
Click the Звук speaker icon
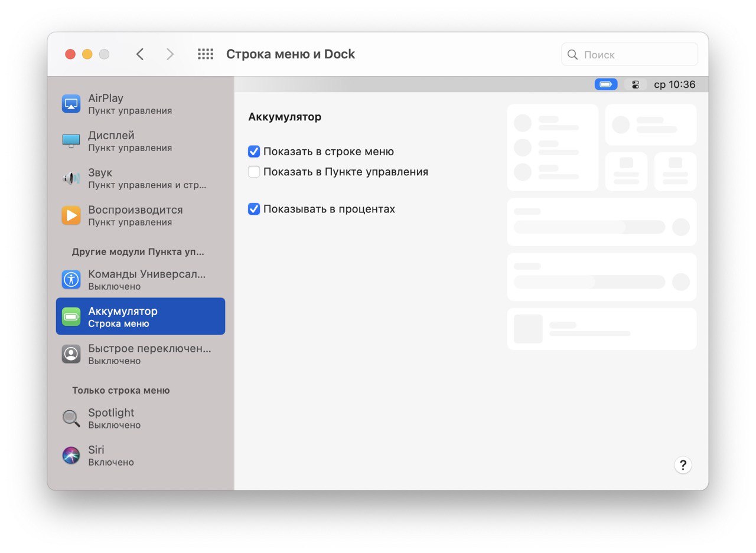(71, 178)
